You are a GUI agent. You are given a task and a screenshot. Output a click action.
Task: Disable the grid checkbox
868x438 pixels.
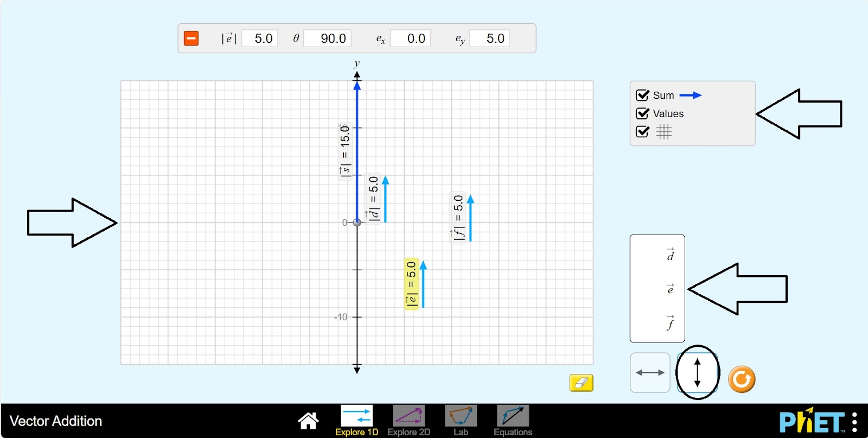(643, 132)
